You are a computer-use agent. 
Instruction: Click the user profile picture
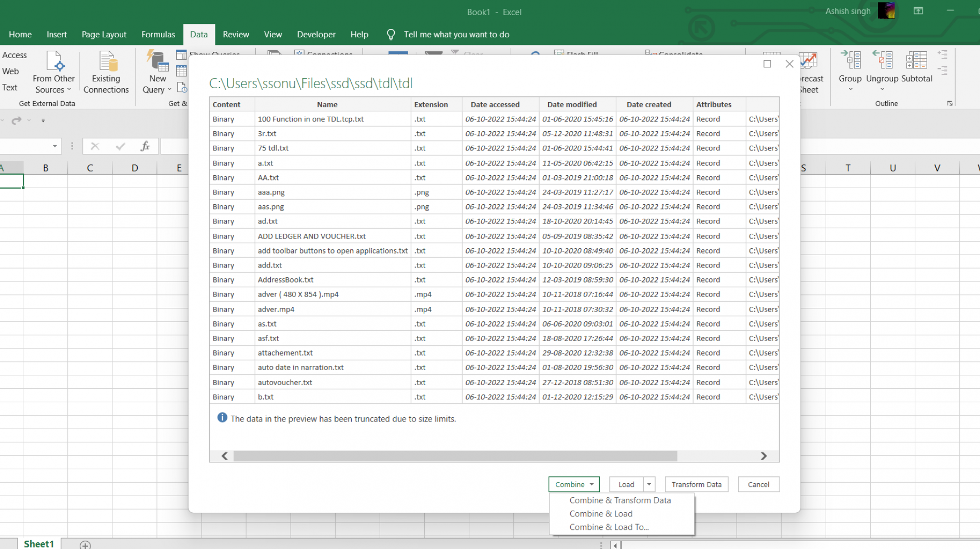pyautogui.click(x=886, y=11)
